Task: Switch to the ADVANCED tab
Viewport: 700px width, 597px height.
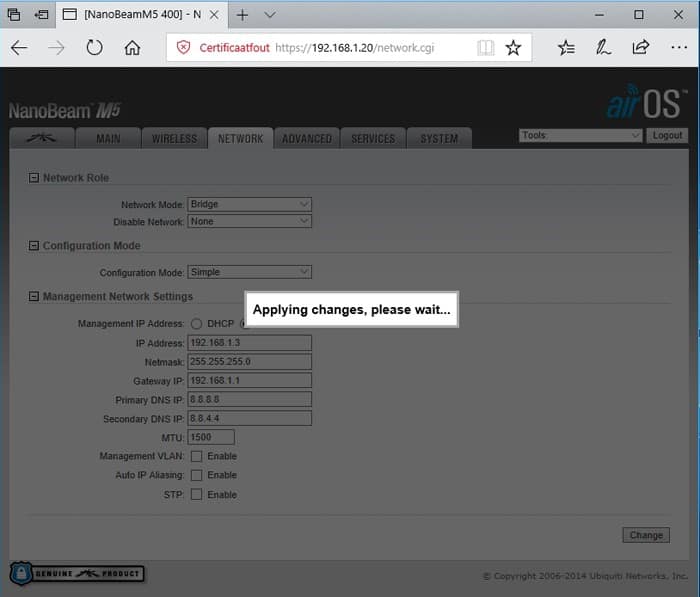Action: tap(307, 138)
